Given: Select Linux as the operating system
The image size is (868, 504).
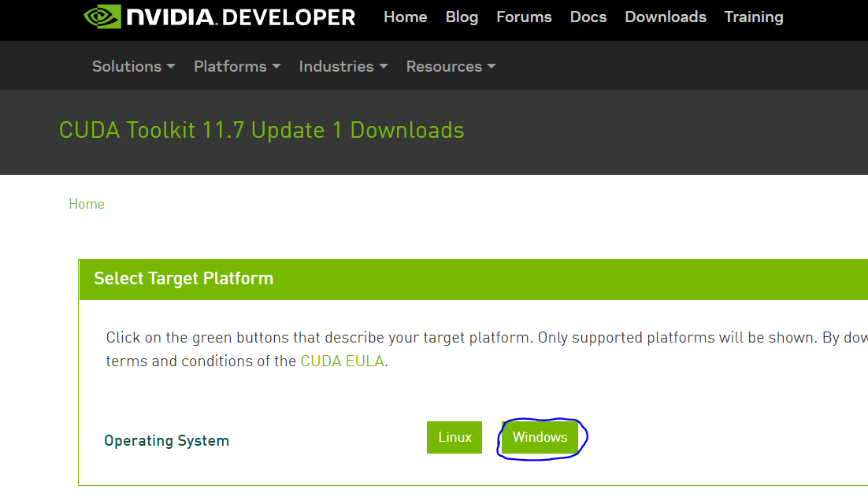Looking at the screenshot, I should pos(454,438).
